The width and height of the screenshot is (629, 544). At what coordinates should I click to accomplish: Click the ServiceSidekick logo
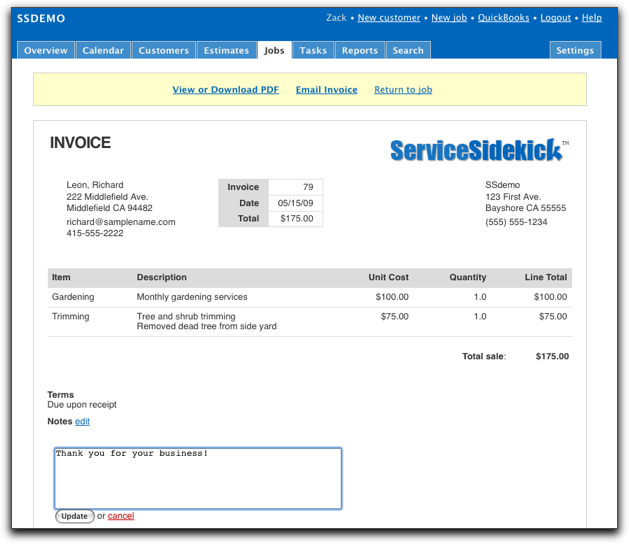479,150
